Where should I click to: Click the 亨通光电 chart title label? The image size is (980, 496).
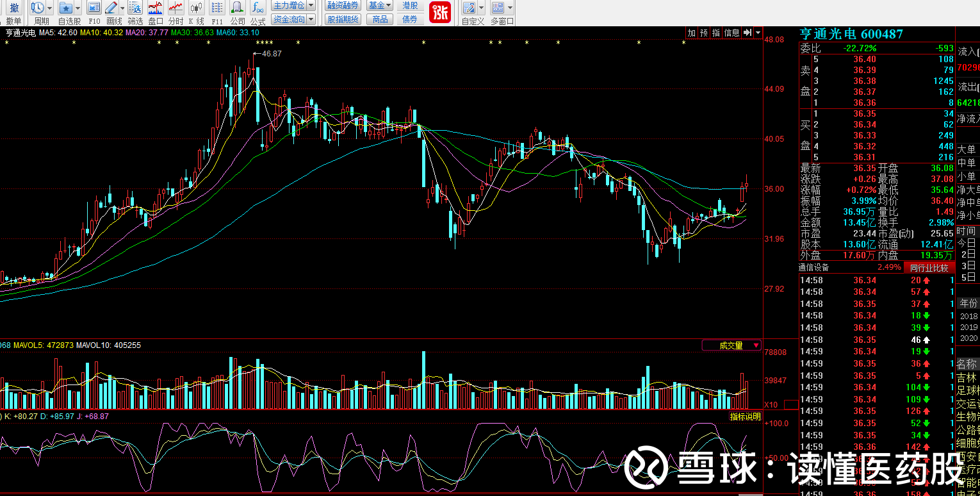20,33
